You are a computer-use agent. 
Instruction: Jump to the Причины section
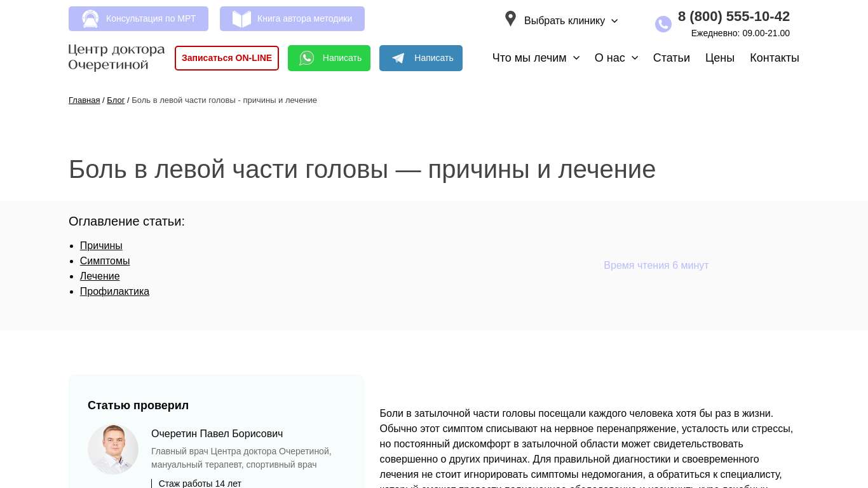101,246
